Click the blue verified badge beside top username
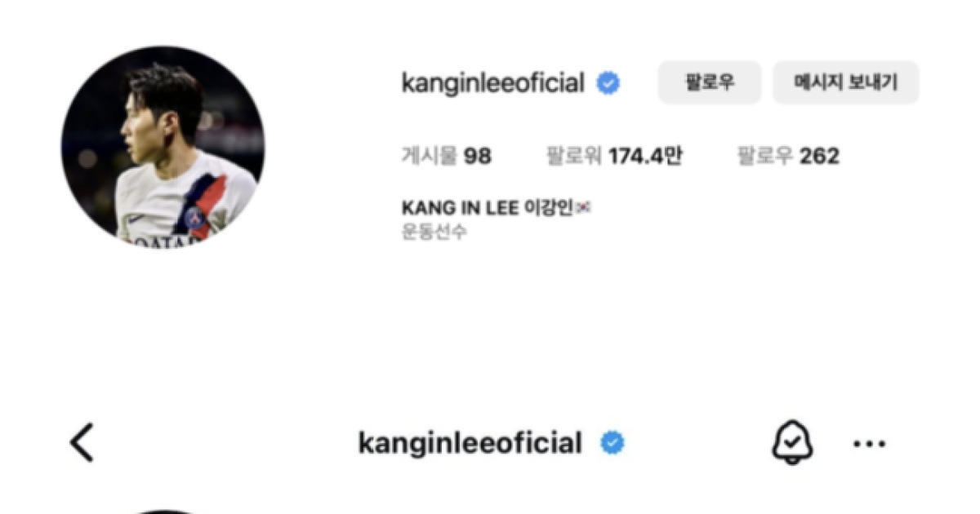 click(x=608, y=82)
